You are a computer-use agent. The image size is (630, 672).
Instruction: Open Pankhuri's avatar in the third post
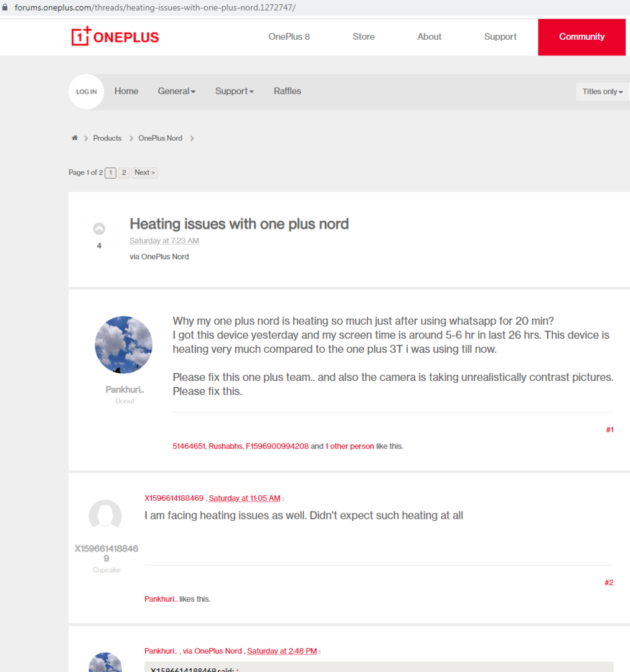[x=105, y=661]
